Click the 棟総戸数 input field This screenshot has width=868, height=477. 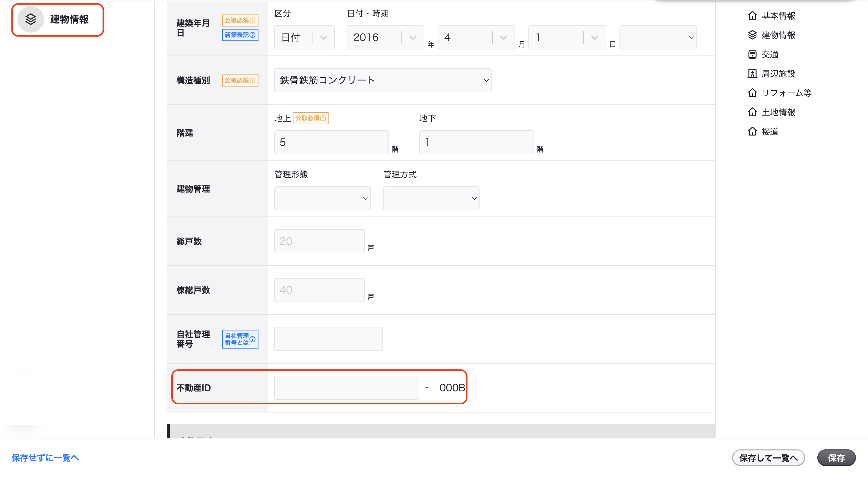(x=319, y=290)
